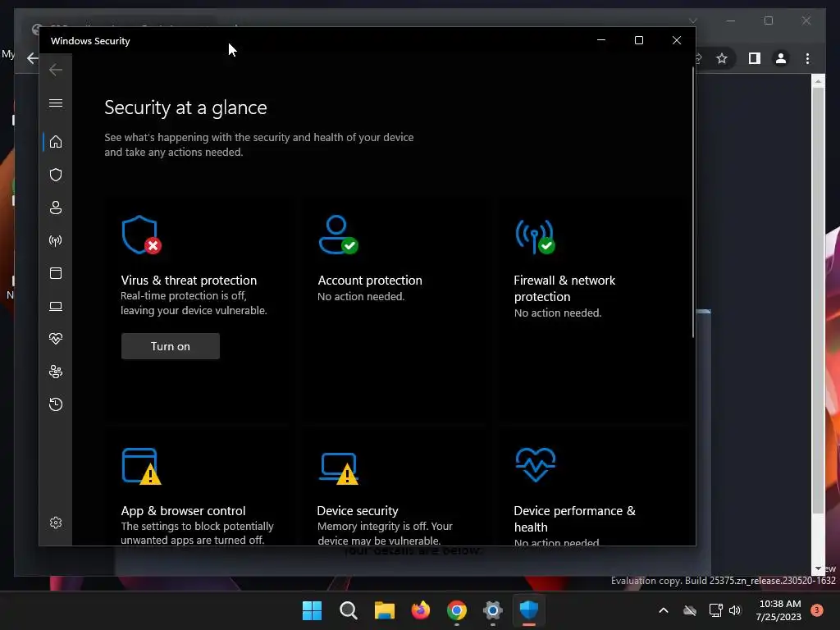Click the App & browser control tile icon
Viewport: 840px width, 630px height.
tap(141, 466)
